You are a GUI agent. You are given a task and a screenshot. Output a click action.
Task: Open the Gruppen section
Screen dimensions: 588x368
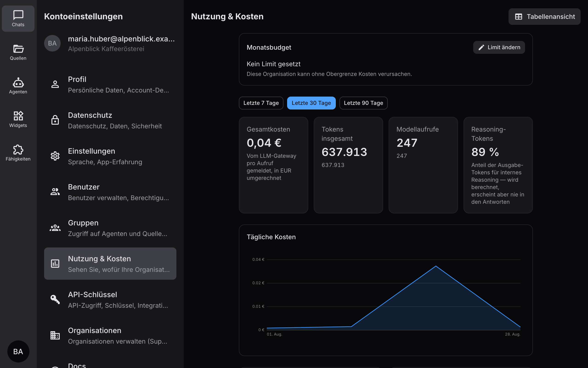(110, 228)
